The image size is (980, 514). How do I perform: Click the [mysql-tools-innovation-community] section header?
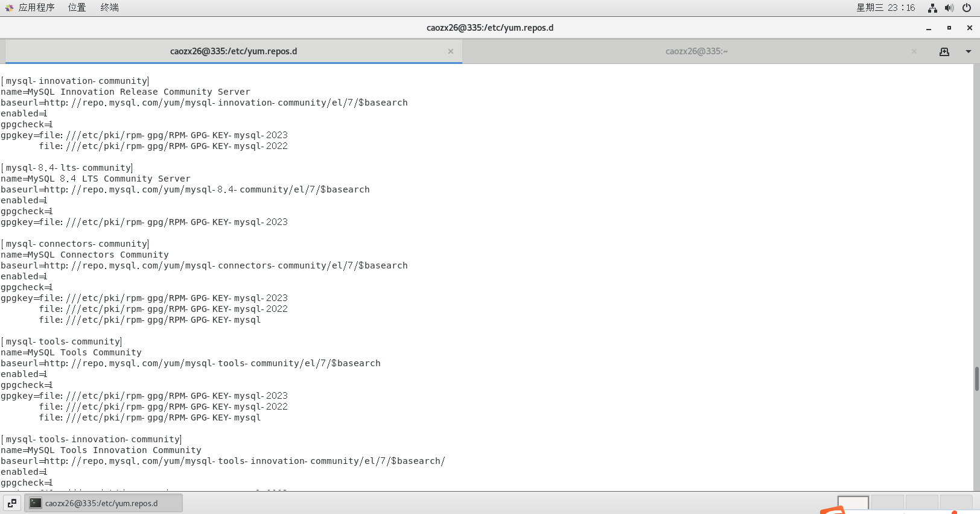pos(91,439)
